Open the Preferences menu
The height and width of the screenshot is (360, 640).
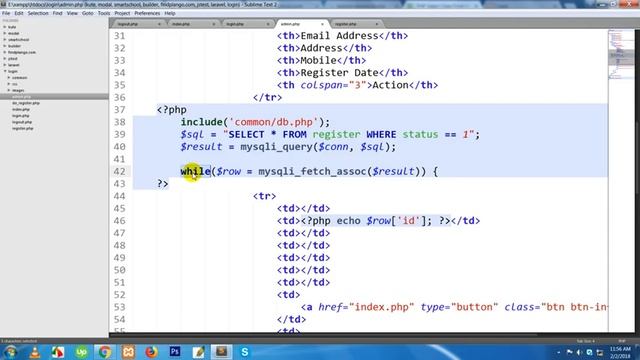147,13
